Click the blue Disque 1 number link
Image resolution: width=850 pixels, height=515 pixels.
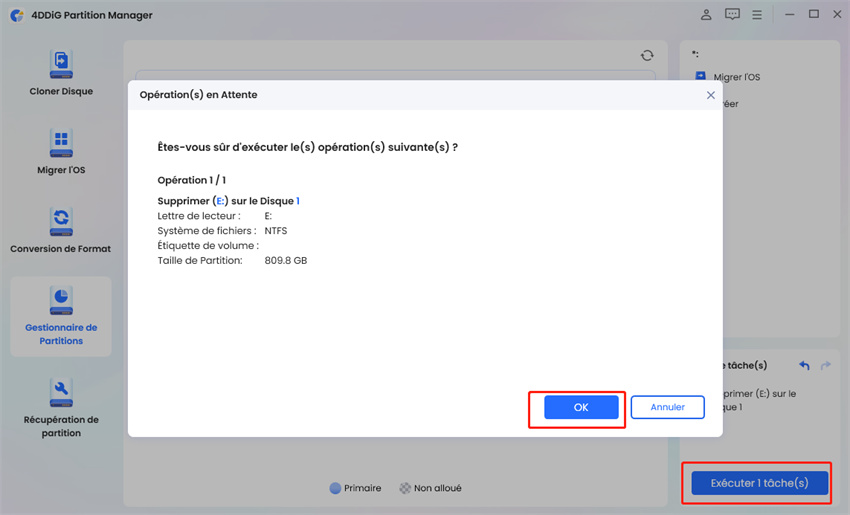tap(298, 201)
